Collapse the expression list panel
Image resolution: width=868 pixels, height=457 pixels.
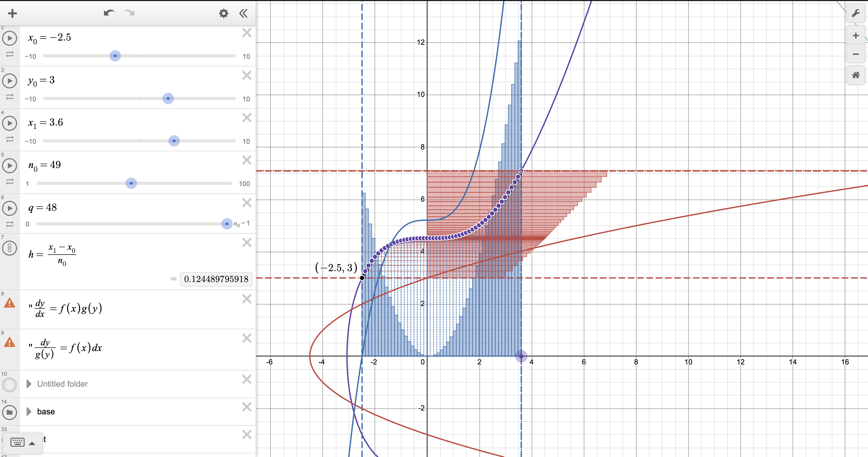pyautogui.click(x=243, y=13)
